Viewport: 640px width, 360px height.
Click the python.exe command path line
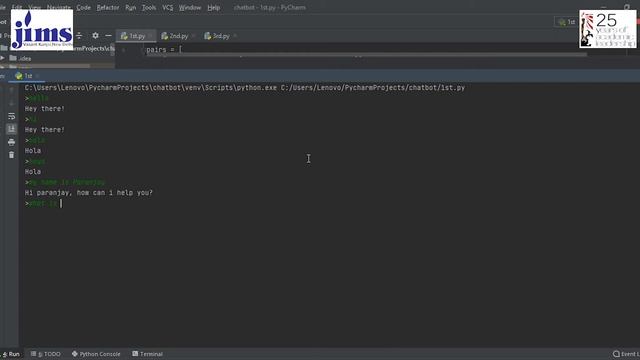click(x=245, y=87)
